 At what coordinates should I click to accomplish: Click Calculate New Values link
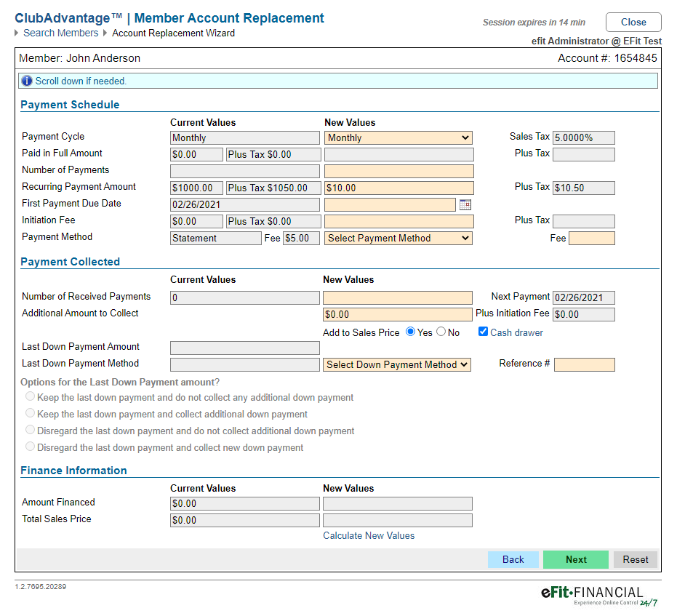(369, 536)
